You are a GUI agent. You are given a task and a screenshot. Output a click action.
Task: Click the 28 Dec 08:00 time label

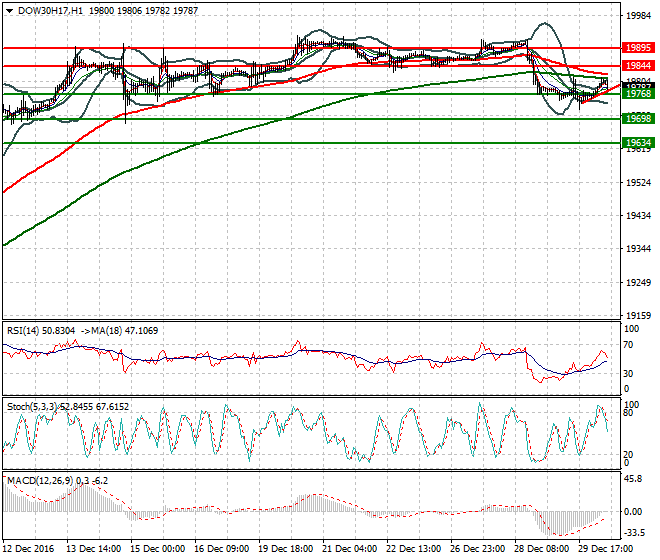(541, 549)
